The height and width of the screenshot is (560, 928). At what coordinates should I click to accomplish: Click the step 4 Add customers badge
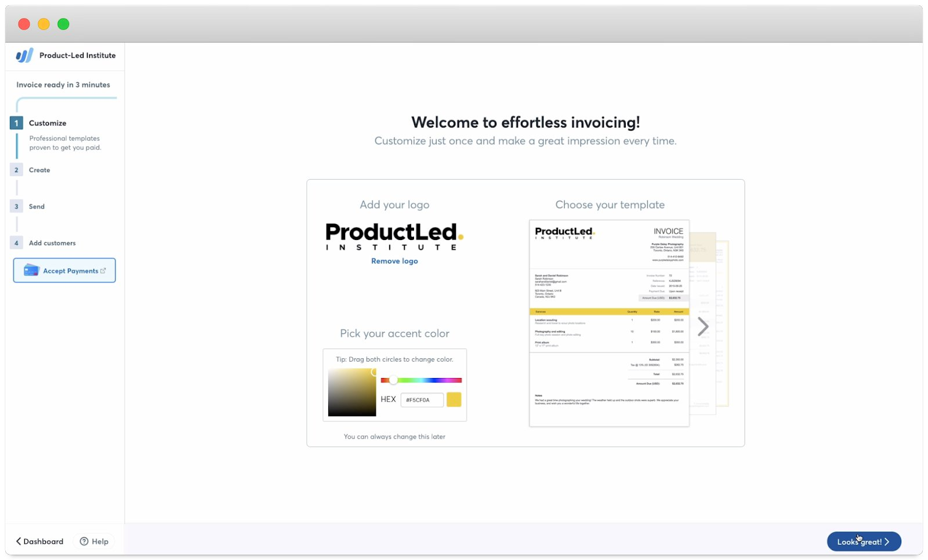click(x=16, y=243)
